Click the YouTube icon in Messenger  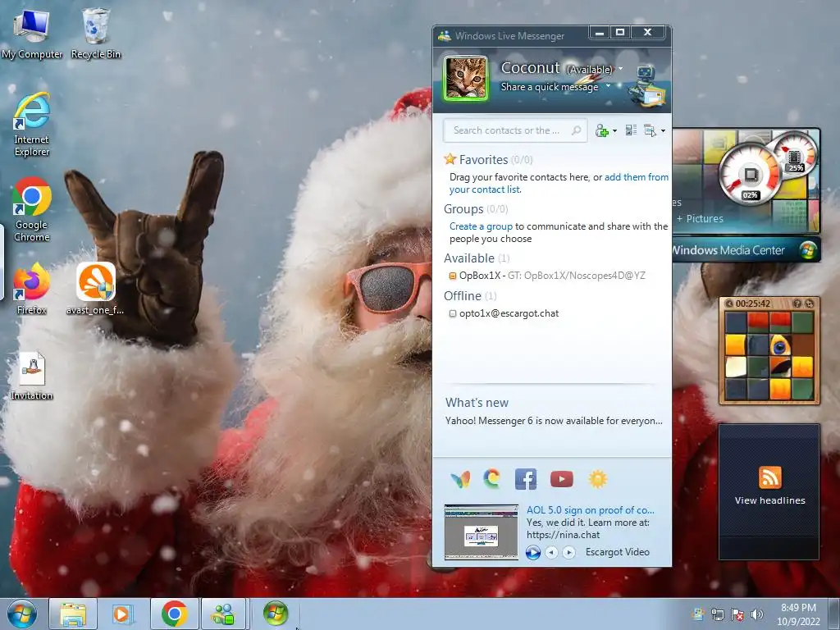561,479
